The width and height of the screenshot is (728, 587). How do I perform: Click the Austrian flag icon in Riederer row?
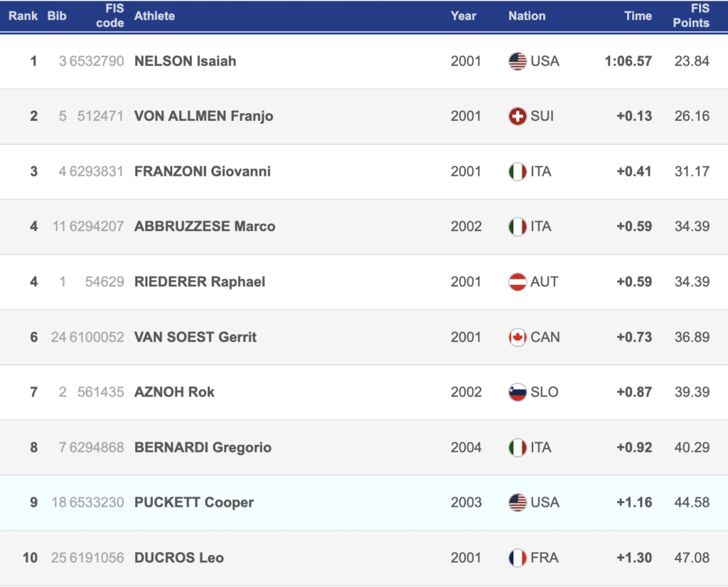point(518,281)
